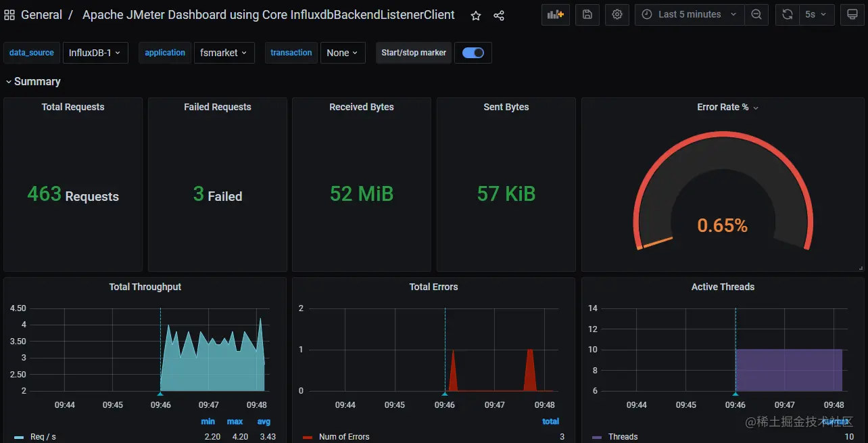This screenshot has height=443, width=868.
Task: Open the fsmarket application dropdown
Action: pyautogui.click(x=224, y=53)
